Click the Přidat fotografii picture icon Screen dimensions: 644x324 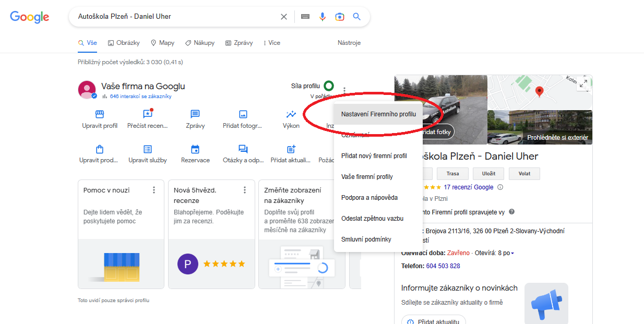click(243, 114)
